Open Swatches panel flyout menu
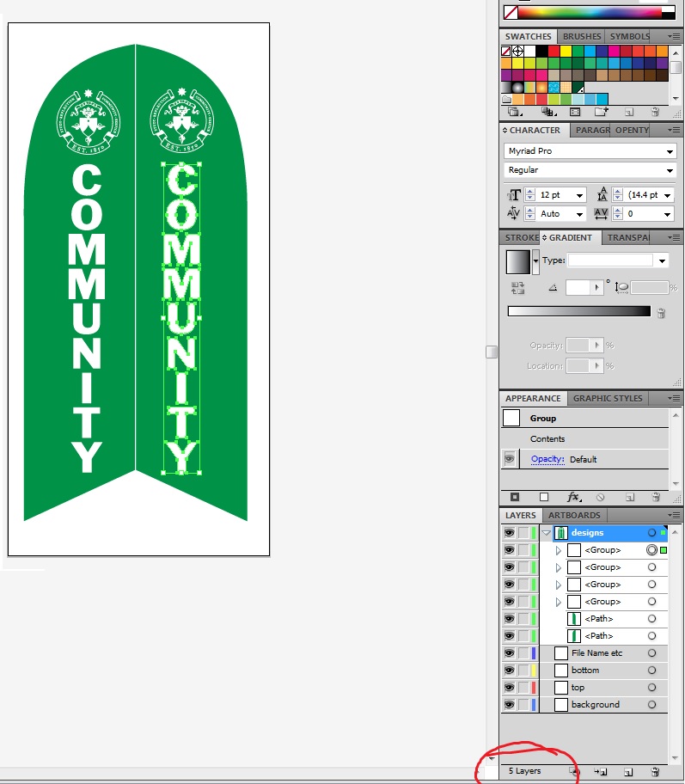This screenshot has width=685, height=784. click(674, 36)
